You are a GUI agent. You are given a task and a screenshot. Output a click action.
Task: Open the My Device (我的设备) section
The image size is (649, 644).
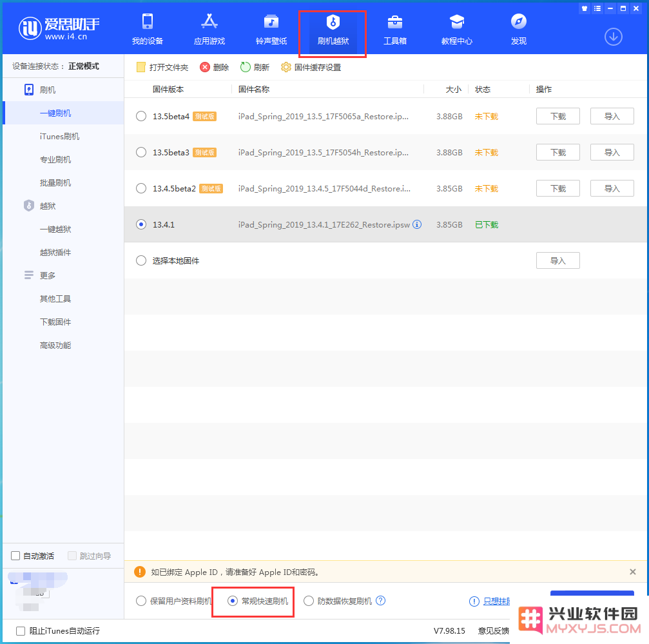pyautogui.click(x=148, y=29)
